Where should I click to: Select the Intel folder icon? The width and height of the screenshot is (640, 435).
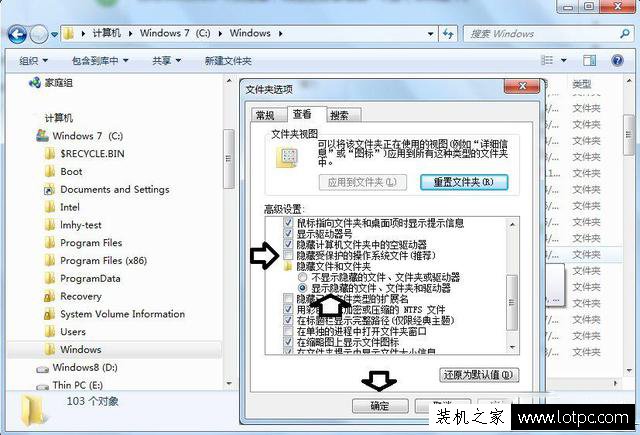tap(49, 207)
